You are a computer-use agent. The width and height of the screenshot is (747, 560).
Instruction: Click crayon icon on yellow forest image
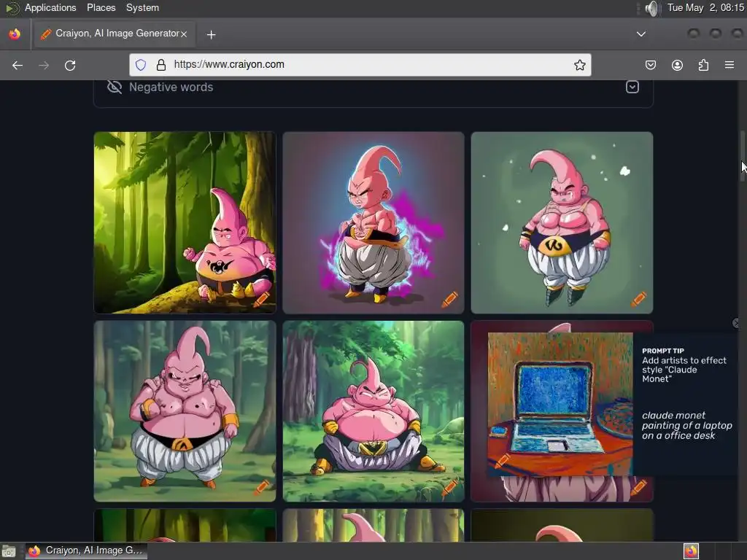tap(261, 299)
